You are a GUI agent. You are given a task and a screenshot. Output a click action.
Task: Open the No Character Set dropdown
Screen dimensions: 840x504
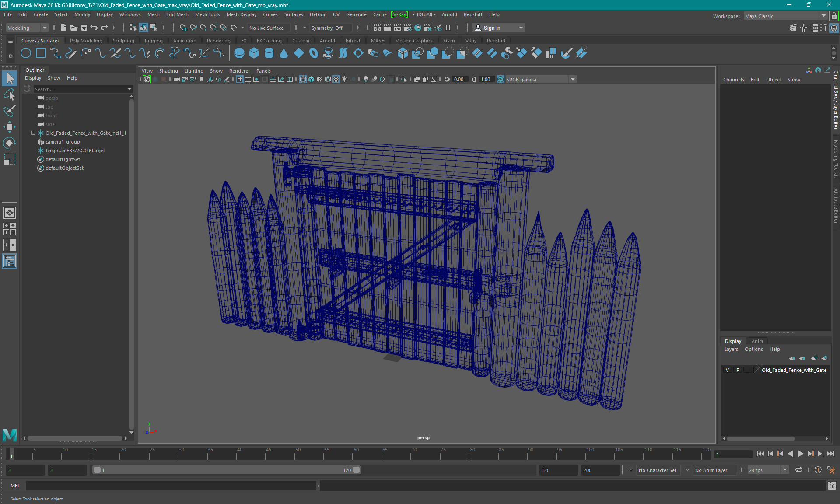pyautogui.click(x=658, y=470)
